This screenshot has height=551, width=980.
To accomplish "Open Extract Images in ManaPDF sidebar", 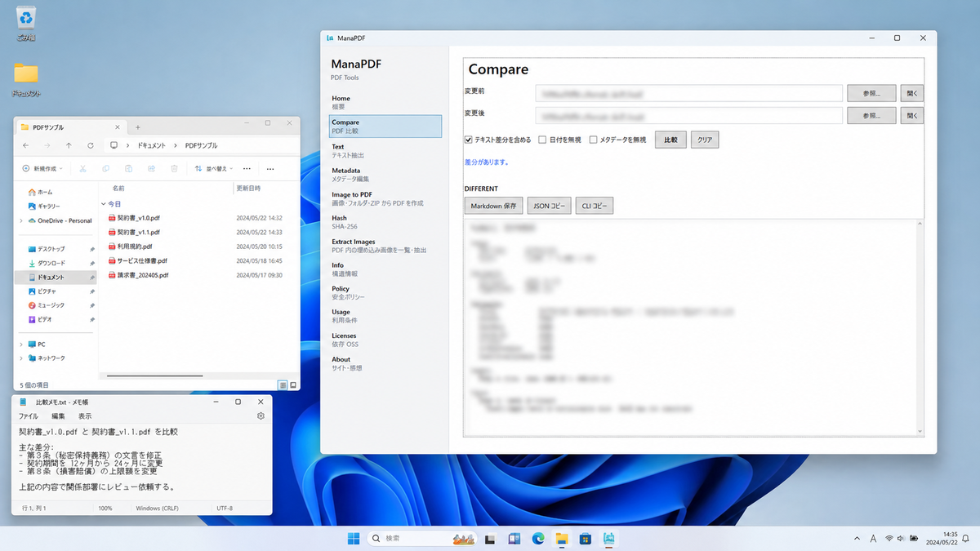I will 385,246.
